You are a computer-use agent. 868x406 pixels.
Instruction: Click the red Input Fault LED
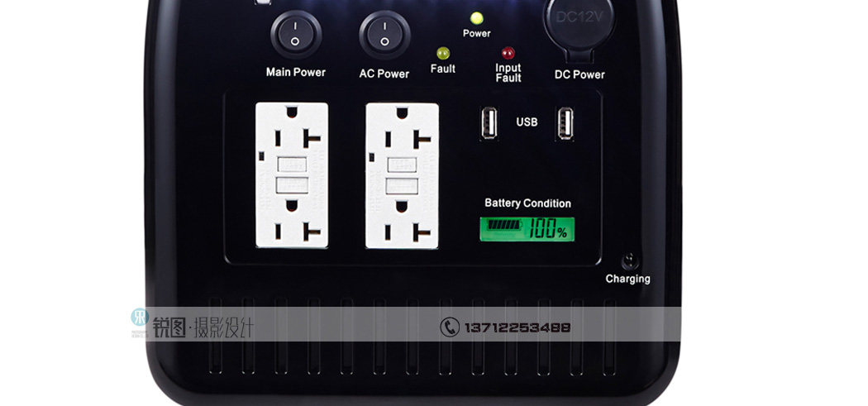(x=508, y=53)
